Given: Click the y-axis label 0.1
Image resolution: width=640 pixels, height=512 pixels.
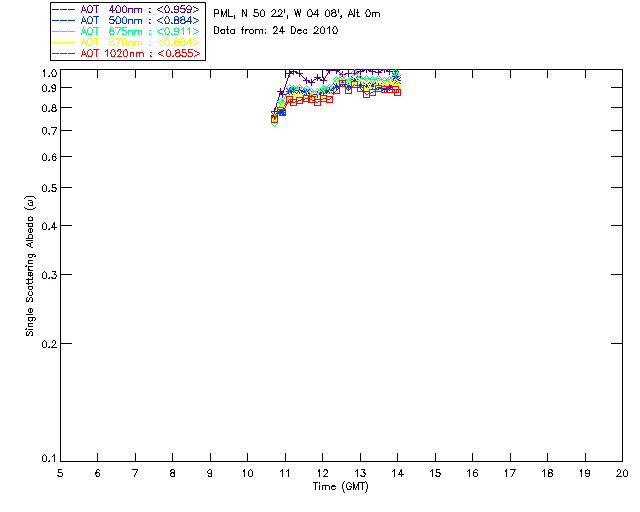Looking at the screenshot, I should click(x=49, y=459).
